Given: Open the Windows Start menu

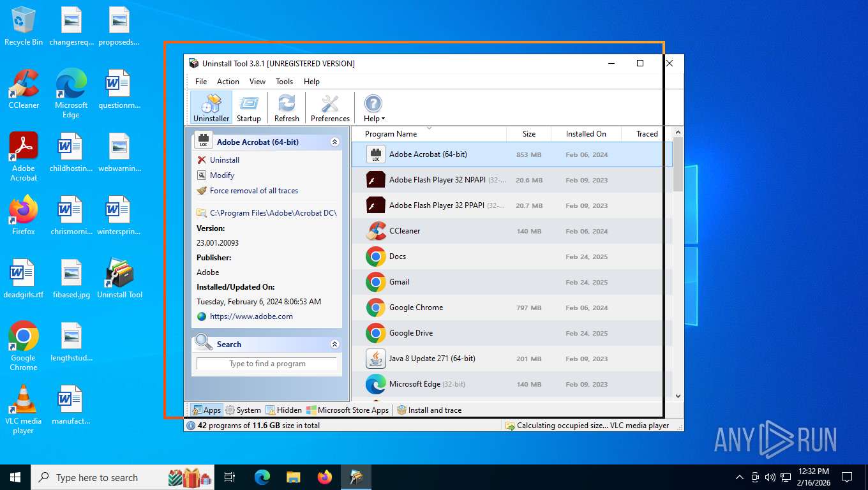Looking at the screenshot, I should tap(15, 477).
